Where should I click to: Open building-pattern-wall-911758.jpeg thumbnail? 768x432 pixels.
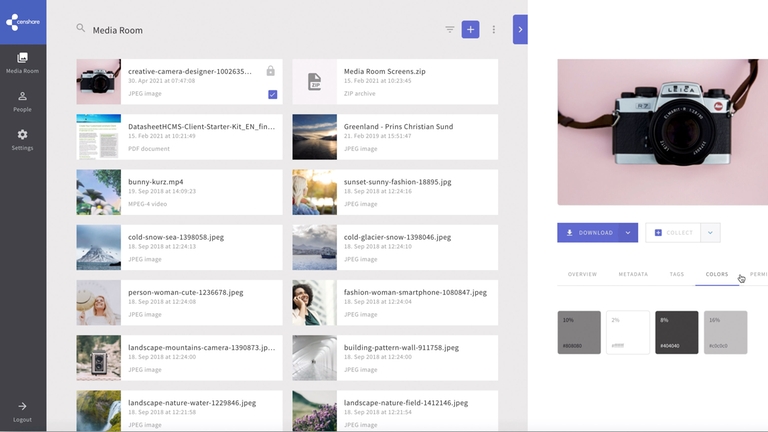click(314, 358)
